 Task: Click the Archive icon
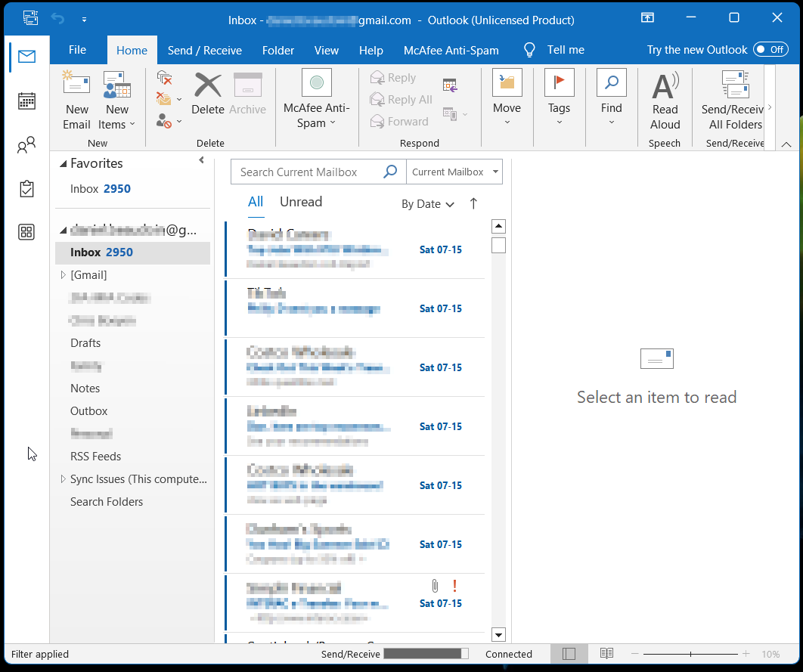(248, 85)
